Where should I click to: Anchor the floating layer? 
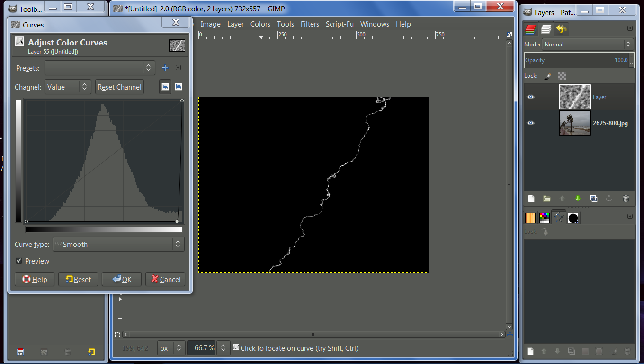coord(609,199)
